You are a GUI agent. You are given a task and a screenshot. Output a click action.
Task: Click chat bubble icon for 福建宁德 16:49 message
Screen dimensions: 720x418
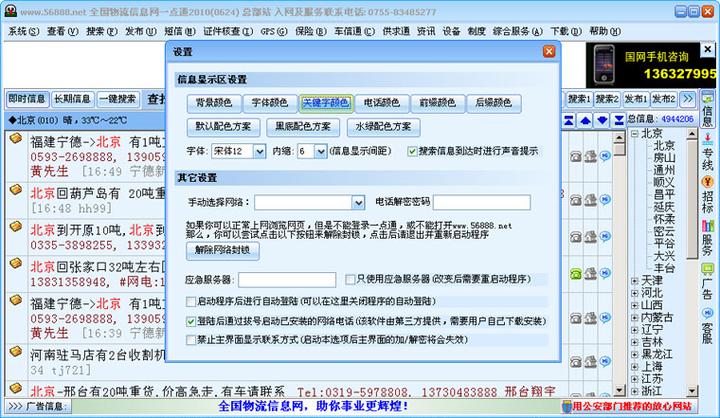coord(605,156)
